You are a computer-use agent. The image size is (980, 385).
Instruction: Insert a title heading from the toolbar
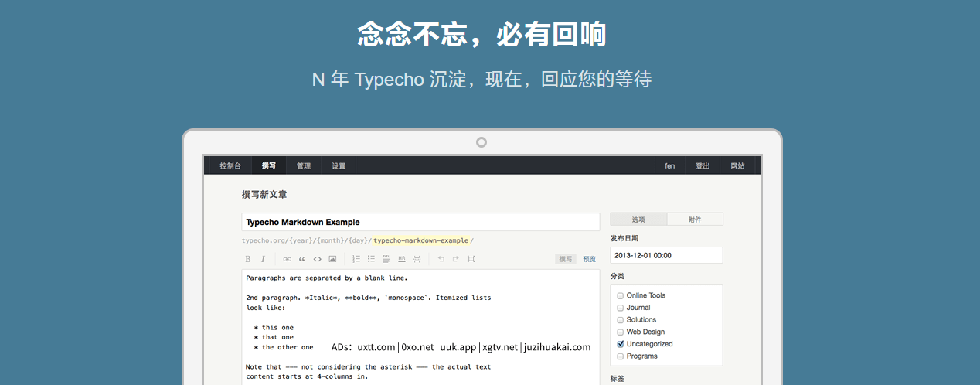click(386, 259)
